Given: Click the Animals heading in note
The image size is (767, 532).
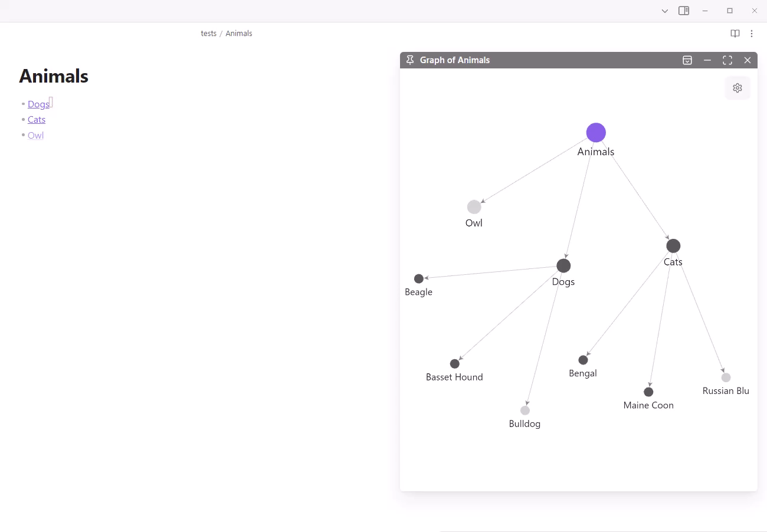Looking at the screenshot, I should 54,76.
